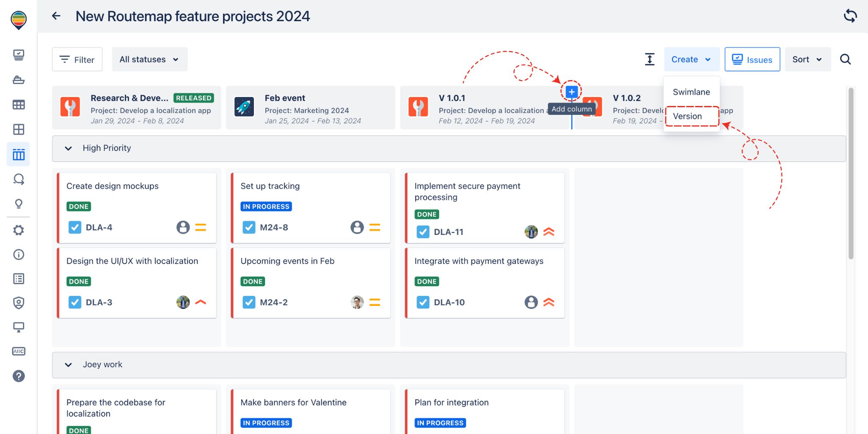
Task: Click the Filter button
Action: click(77, 59)
